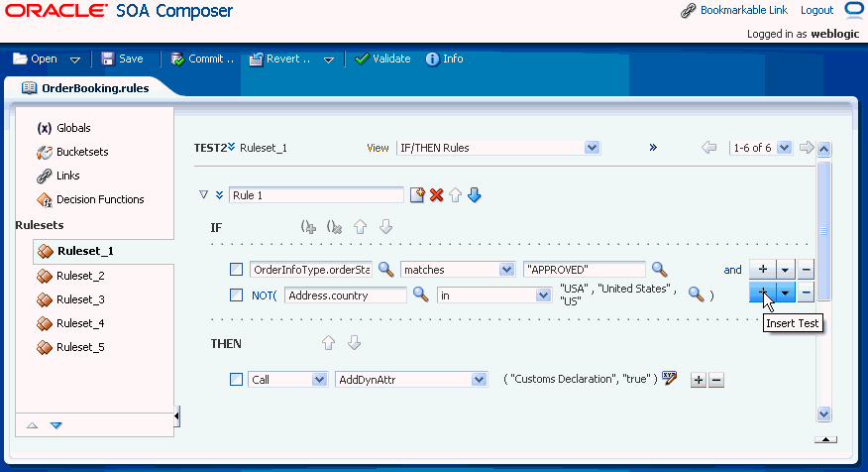Open the Info toolbar item
Image resolution: width=868 pixels, height=472 pixels.
pos(445,59)
